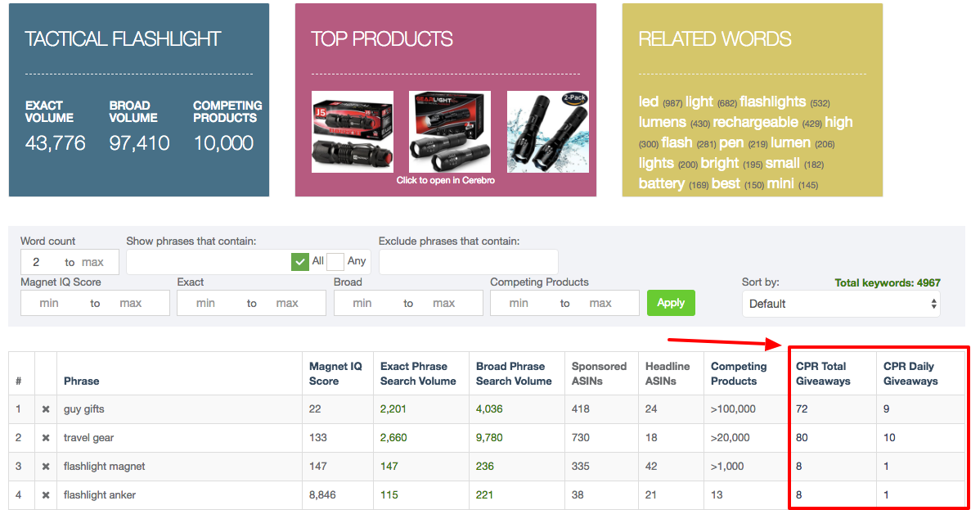Sort by Magnet IQ Score column header
The width and height of the screenshot is (980, 510).
tap(335, 373)
